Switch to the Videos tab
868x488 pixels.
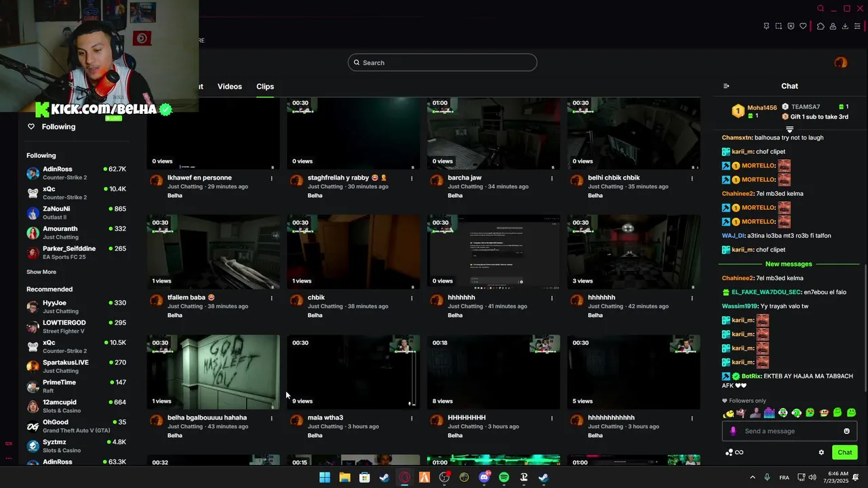tap(229, 87)
